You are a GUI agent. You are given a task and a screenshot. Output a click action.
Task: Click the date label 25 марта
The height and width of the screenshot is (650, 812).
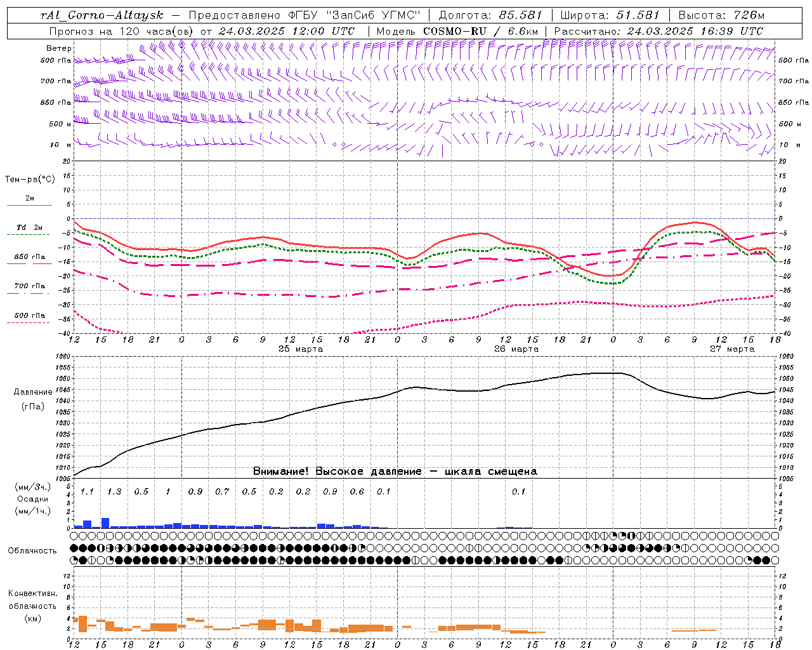pyautogui.click(x=301, y=349)
